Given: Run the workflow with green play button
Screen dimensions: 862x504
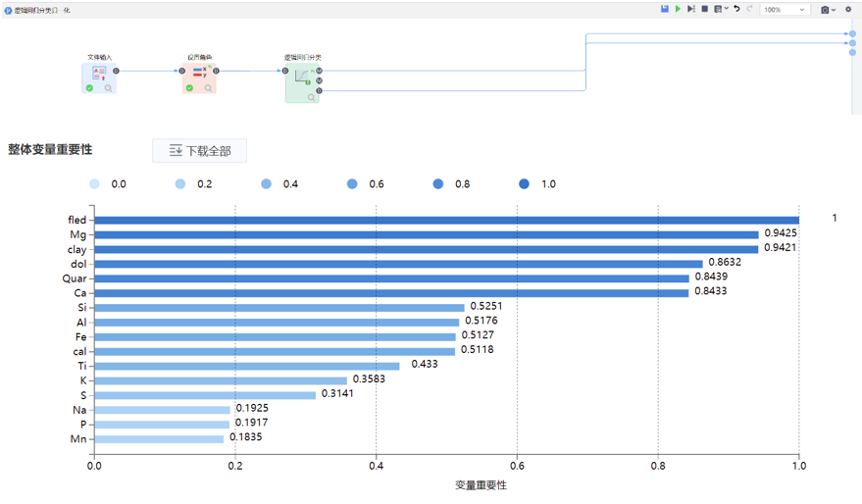Looking at the screenshot, I should tap(678, 9).
